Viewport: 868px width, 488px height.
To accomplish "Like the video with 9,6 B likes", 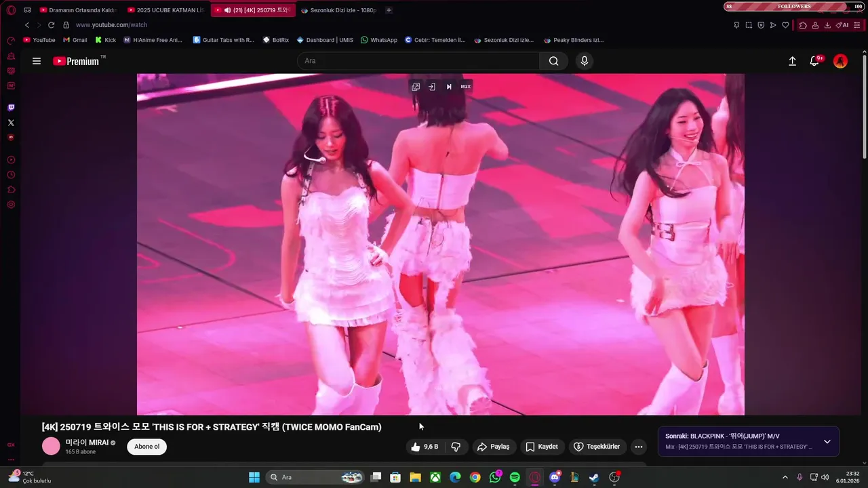I will tap(425, 447).
